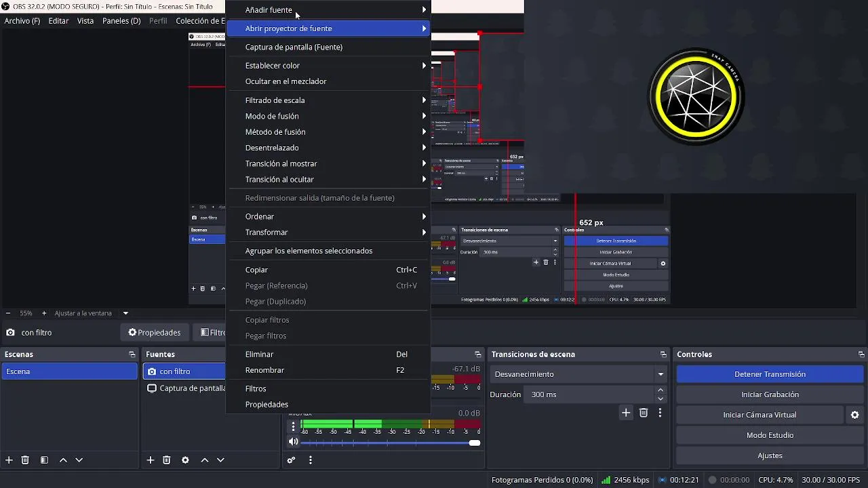Open advanced audio properties gears icon
The height and width of the screenshot is (488, 868).
pos(291,460)
